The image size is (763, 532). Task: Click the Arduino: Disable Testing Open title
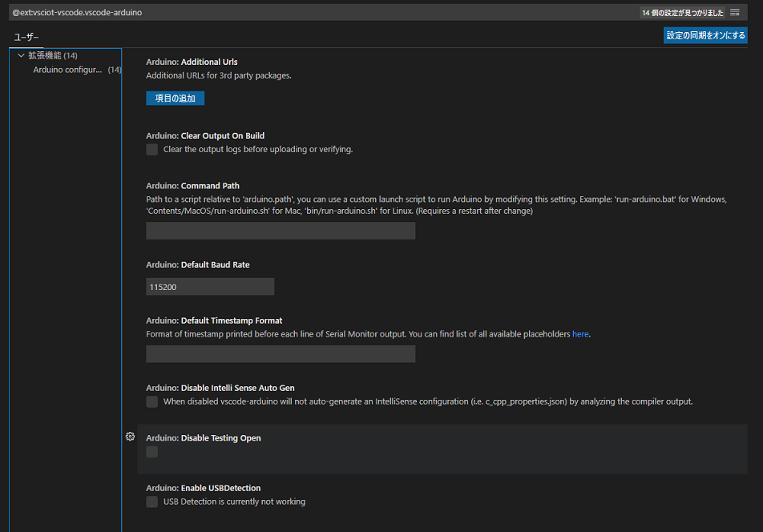click(x=204, y=438)
